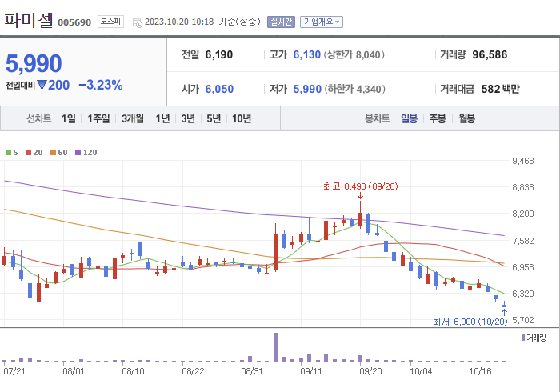Click the lower limit 하한가 4,340 text
The height and width of the screenshot is (392, 560).
coord(354,89)
